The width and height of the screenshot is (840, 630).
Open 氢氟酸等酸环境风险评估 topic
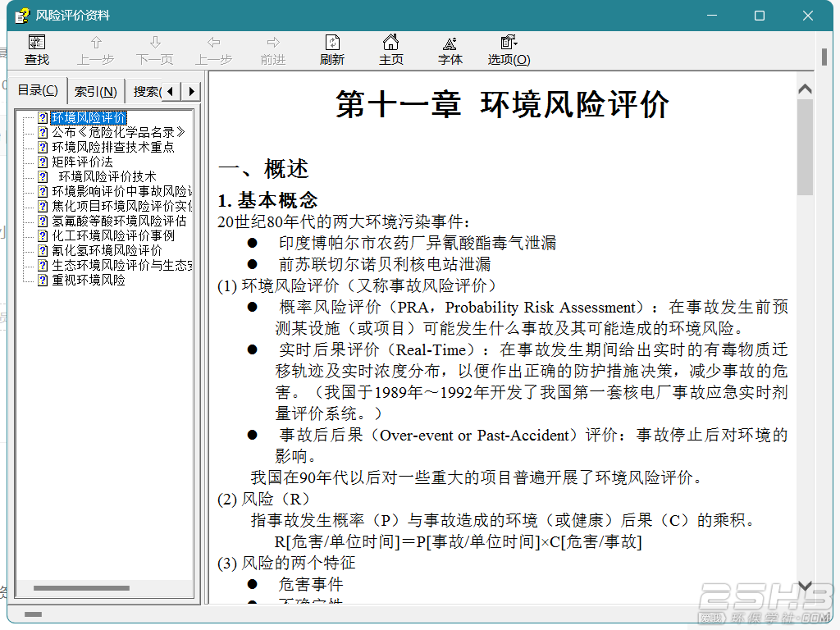click(x=119, y=221)
